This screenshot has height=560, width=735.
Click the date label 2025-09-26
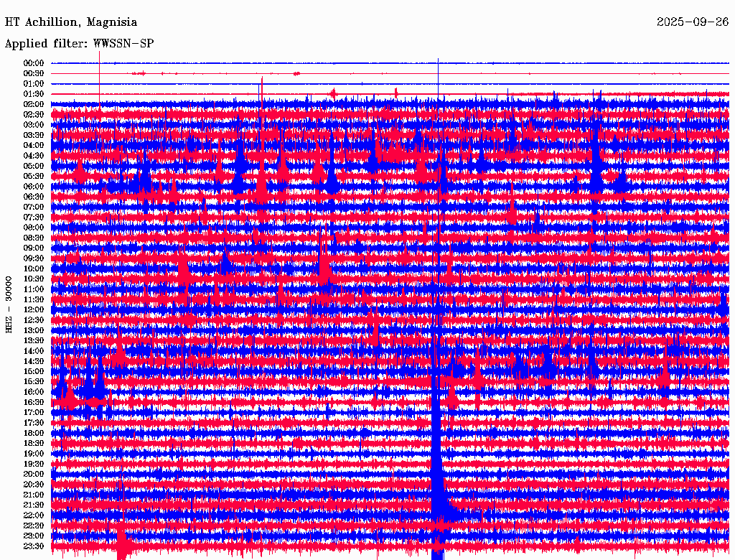click(x=693, y=22)
